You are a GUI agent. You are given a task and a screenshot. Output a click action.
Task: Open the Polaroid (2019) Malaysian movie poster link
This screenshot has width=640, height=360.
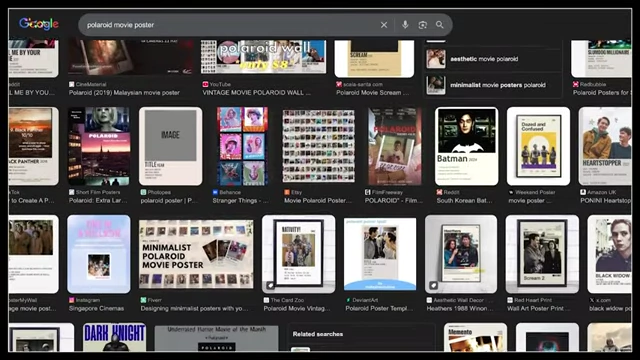(124, 93)
